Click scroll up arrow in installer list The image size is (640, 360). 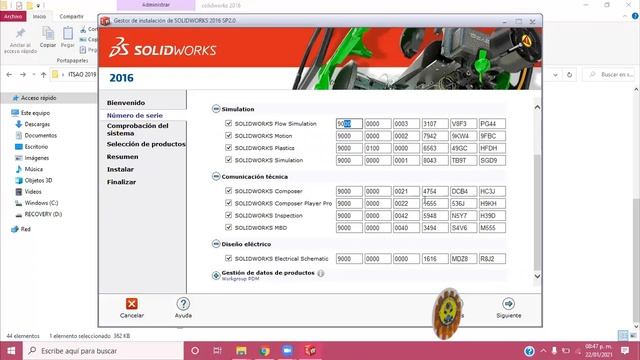click(537, 107)
